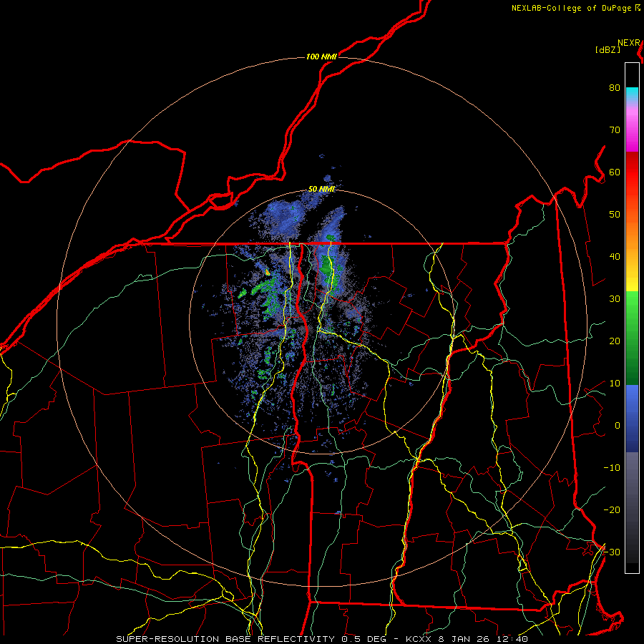Viewport: 644px width, 644px height.
Task: Click the 50 NMI range ring label
Action: [x=321, y=189]
